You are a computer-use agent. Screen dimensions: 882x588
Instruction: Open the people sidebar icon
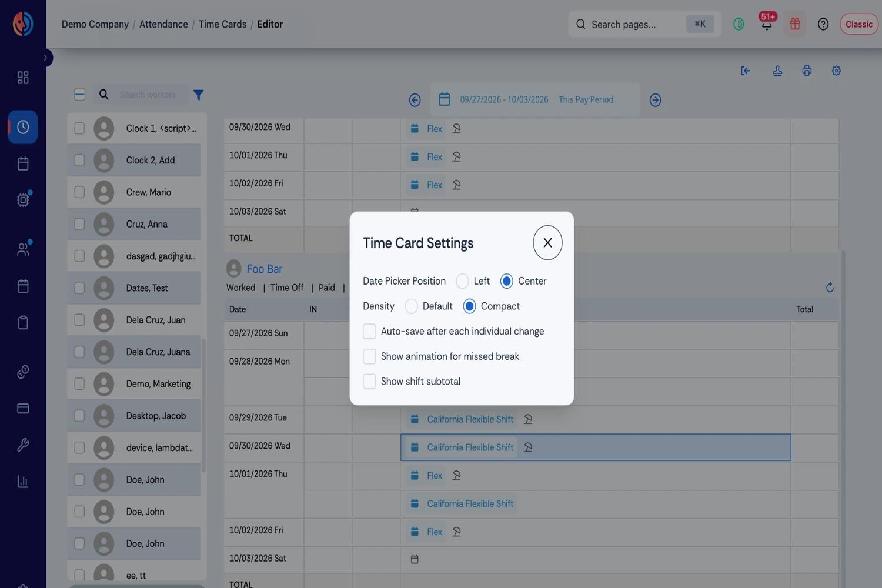click(x=23, y=249)
